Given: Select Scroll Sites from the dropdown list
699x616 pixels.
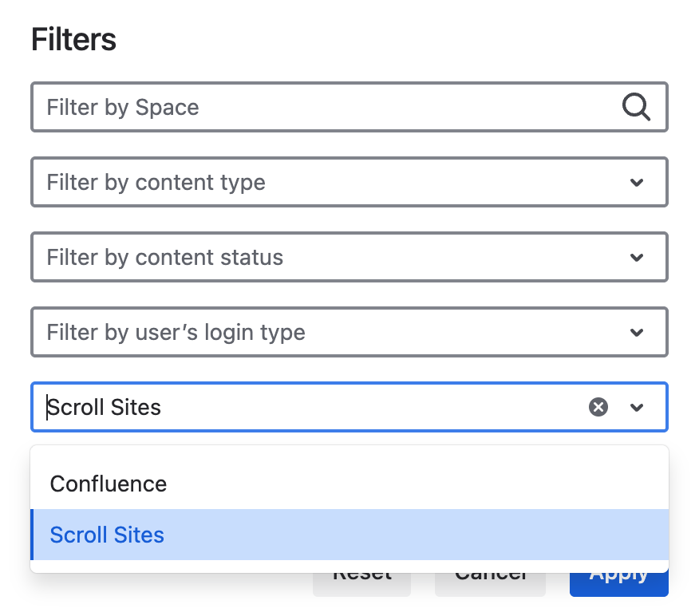Looking at the screenshot, I should click(x=106, y=535).
